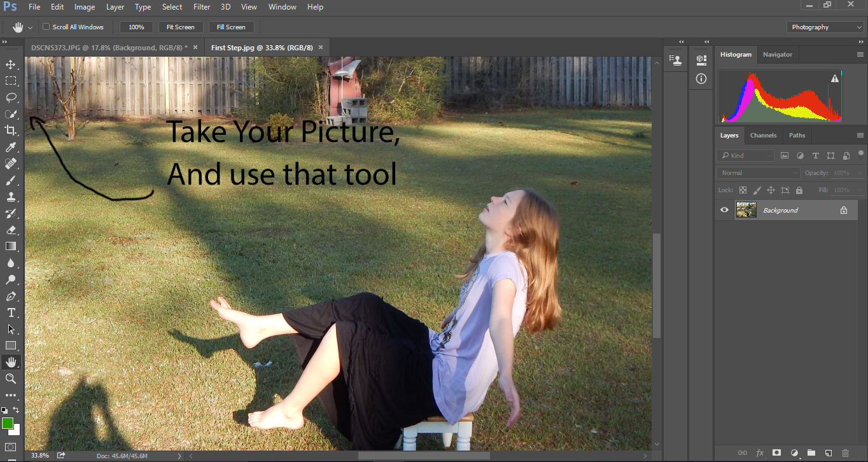Hide the Background layer eye icon
Viewport: 868px width, 462px height.
[x=724, y=210]
